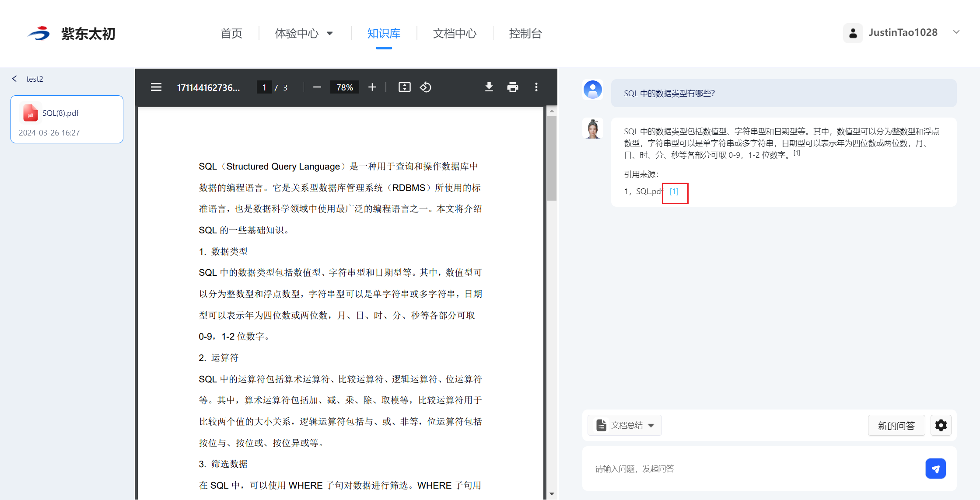Click the PDF scrollbar up arrow
The image size is (980, 500).
coord(552,111)
